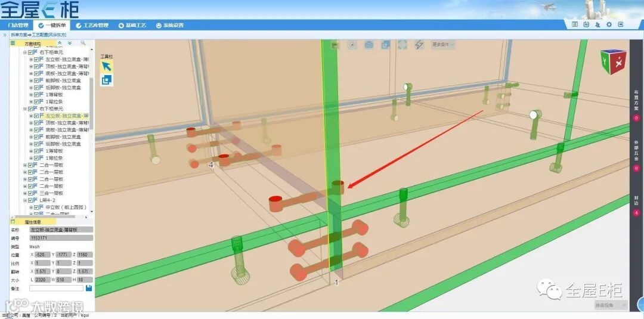Expand the first 顶板-独立底盒 node
644x319 pixels.
(x=31, y=67)
